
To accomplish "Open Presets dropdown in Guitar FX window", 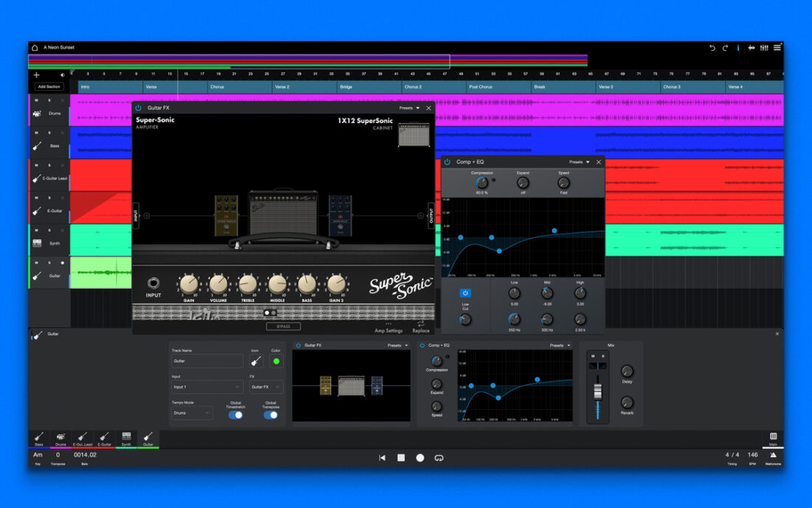I will pyautogui.click(x=409, y=108).
